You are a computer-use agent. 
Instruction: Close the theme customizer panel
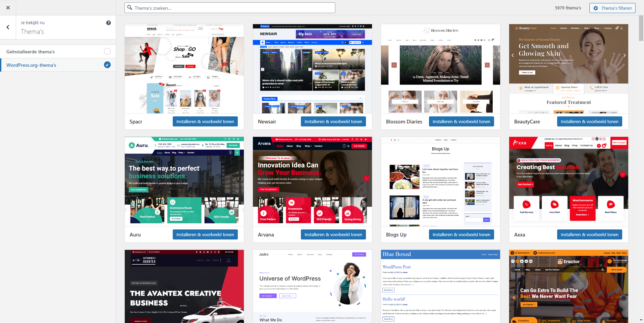click(8, 8)
